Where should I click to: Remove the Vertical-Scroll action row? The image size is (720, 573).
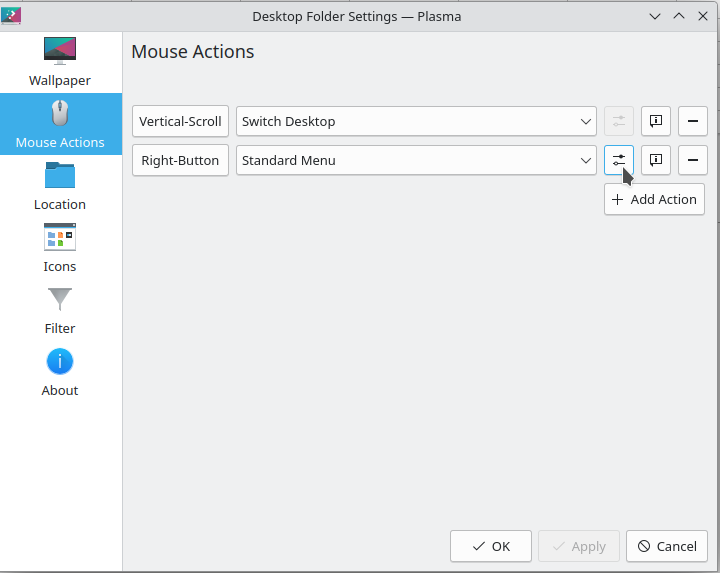693,121
